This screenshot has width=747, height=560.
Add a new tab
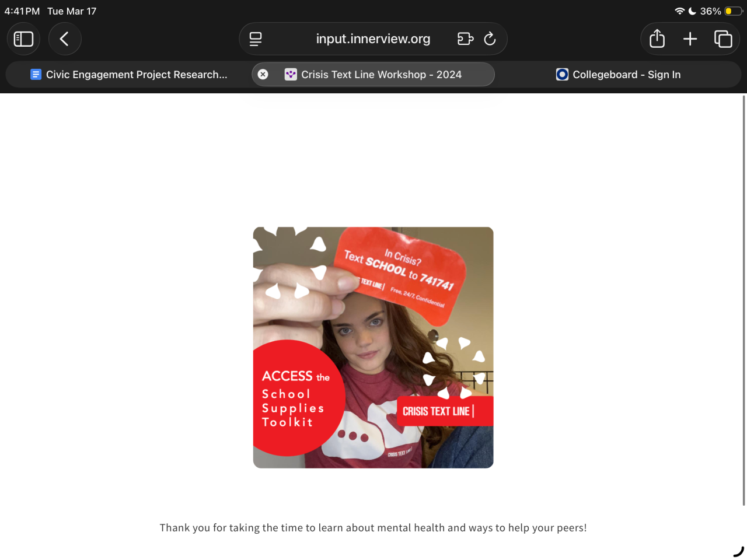pyautogui.click(x=690, y=39)
